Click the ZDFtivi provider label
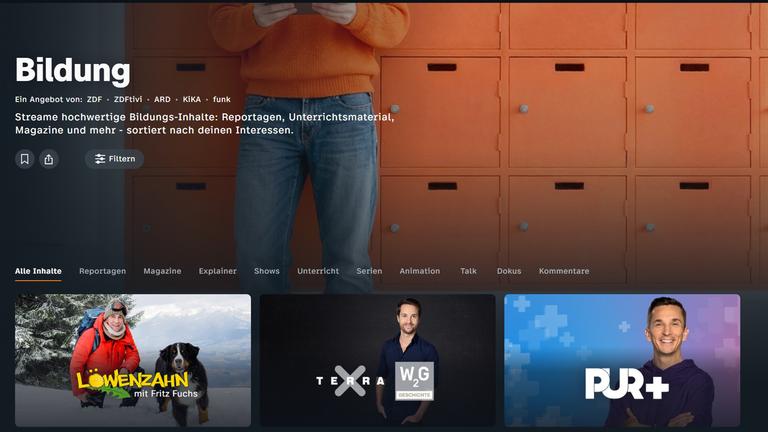The height and width of the screenshot is (432, 768). (x=128, y=99)
